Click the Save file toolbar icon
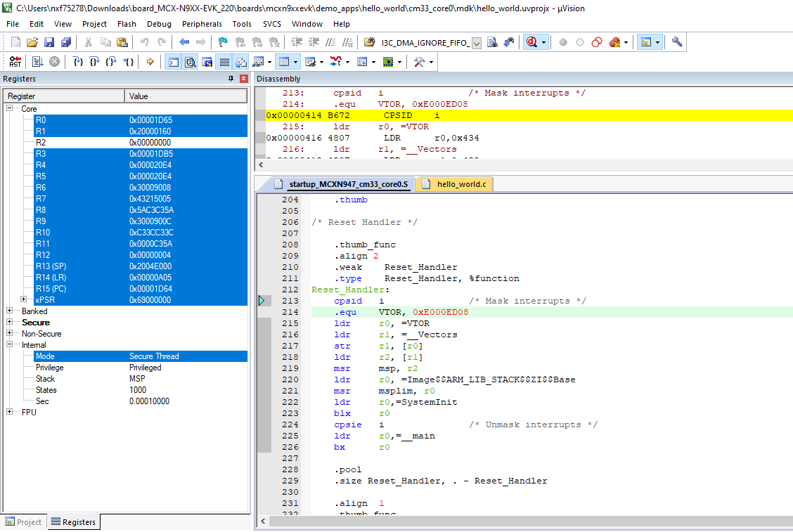This screenshot has width=793, height=532. (x=49, y=42)
